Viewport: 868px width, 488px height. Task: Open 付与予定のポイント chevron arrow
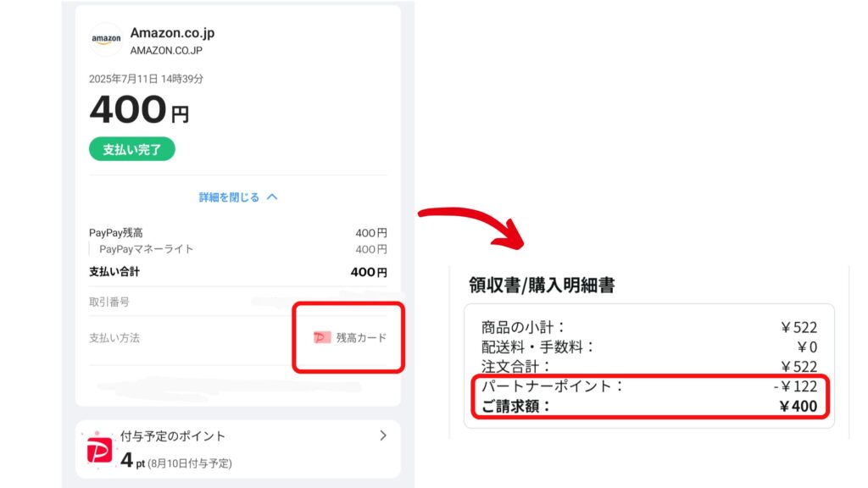[383, 436]
